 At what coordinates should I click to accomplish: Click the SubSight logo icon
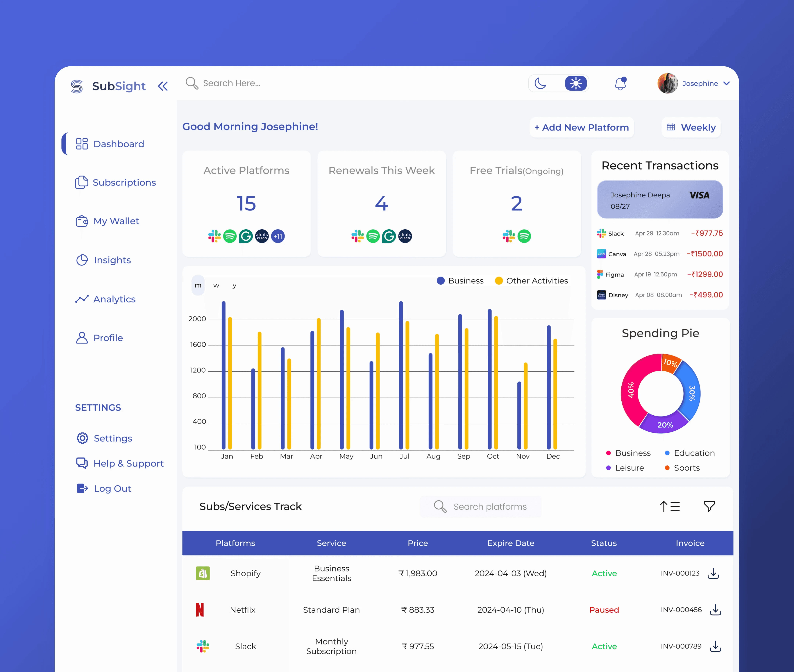tap(77, 86)
